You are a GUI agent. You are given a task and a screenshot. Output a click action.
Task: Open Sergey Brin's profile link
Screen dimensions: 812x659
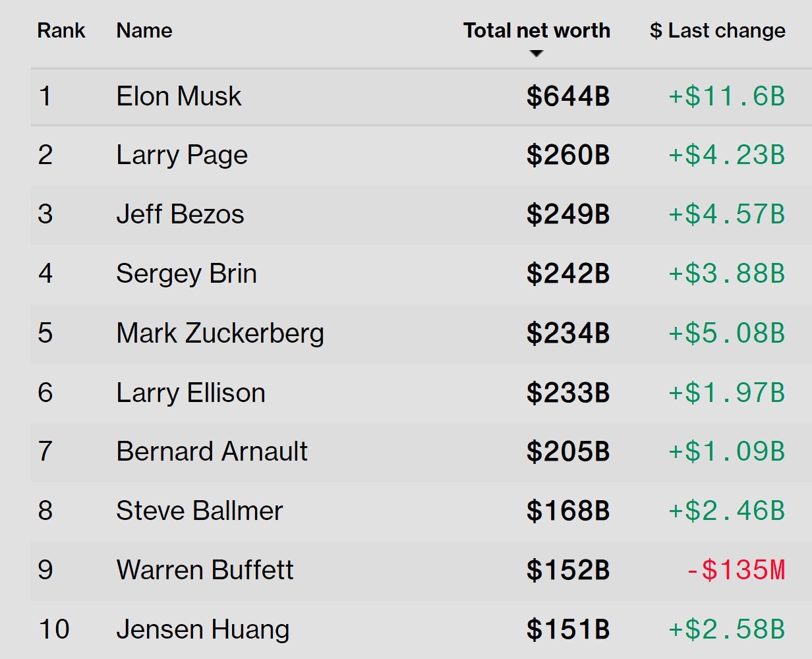pyautogui.click(x=187, y=274)
